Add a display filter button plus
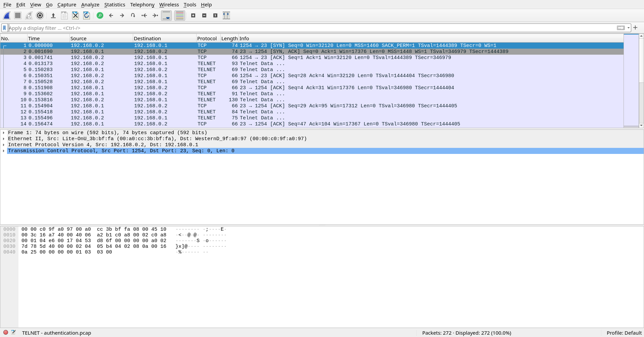This screenshot has height=337, width=644. [x=635, y=27]
